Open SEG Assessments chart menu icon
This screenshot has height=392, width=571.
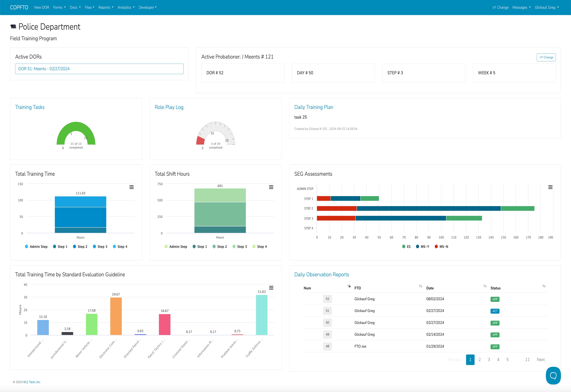[550, 187]
